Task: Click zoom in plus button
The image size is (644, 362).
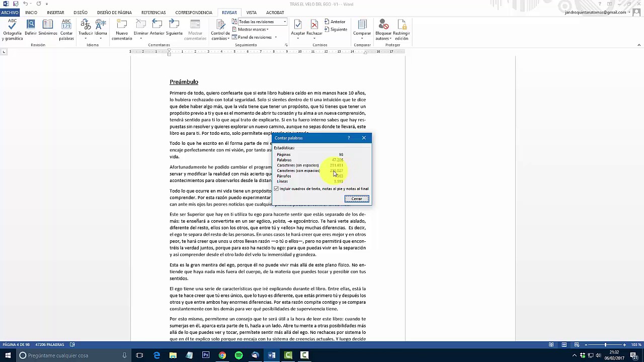Action: pyautogui.click(x=624, y=345)
